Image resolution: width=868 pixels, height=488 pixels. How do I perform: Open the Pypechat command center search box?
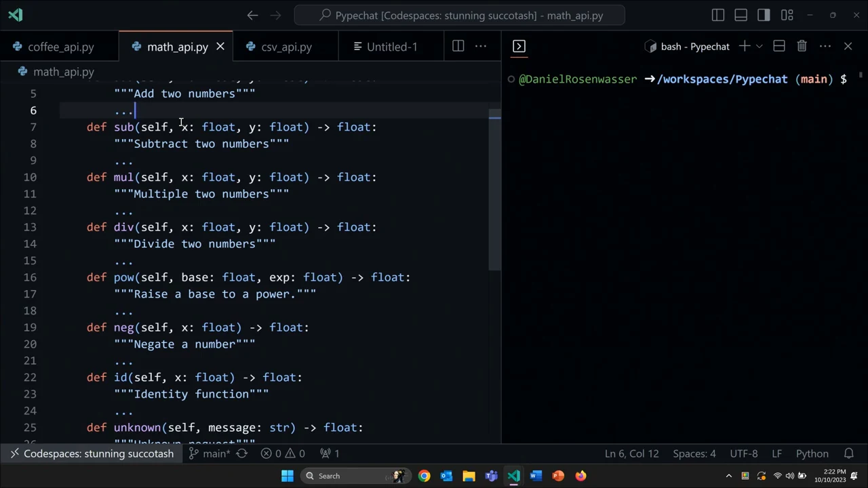[460, 15]
